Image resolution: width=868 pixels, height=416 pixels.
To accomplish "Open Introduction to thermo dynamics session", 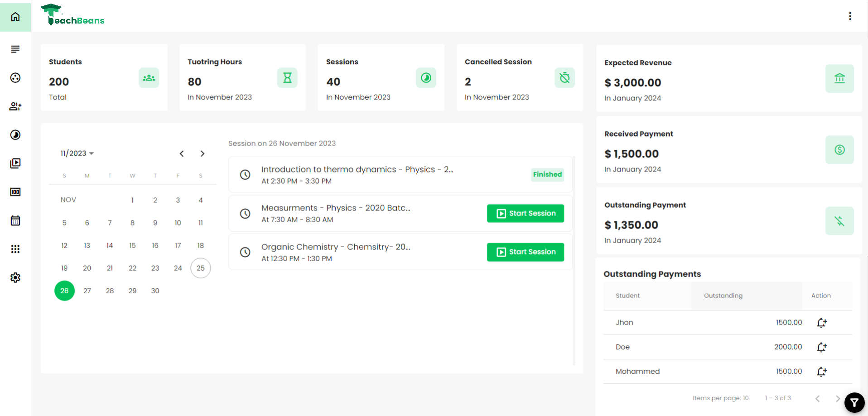I will pos(400,175).
